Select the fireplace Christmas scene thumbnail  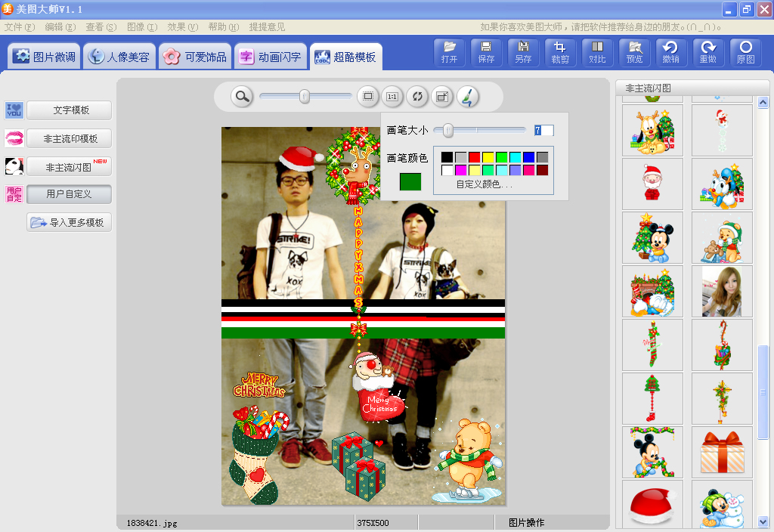[652, 291]
